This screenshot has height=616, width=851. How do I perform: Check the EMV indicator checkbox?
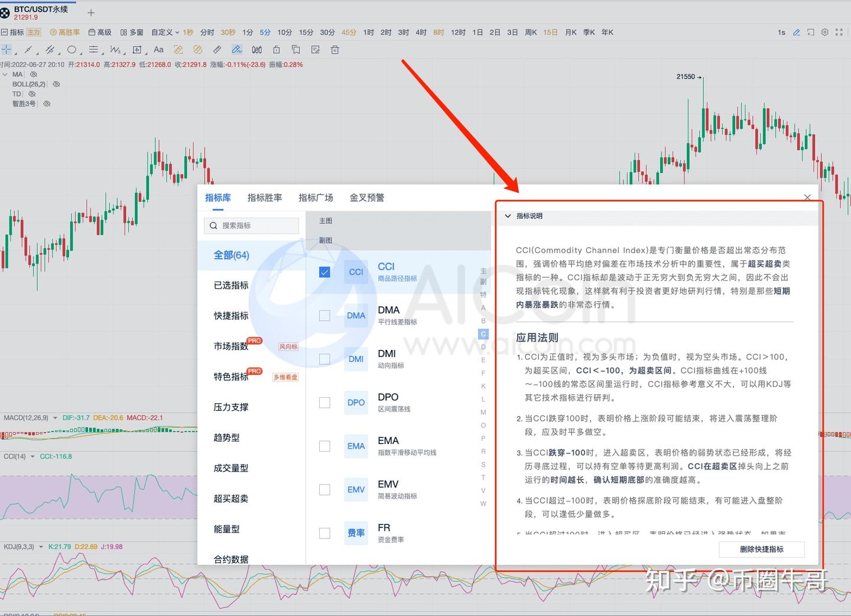click(324, 489)
